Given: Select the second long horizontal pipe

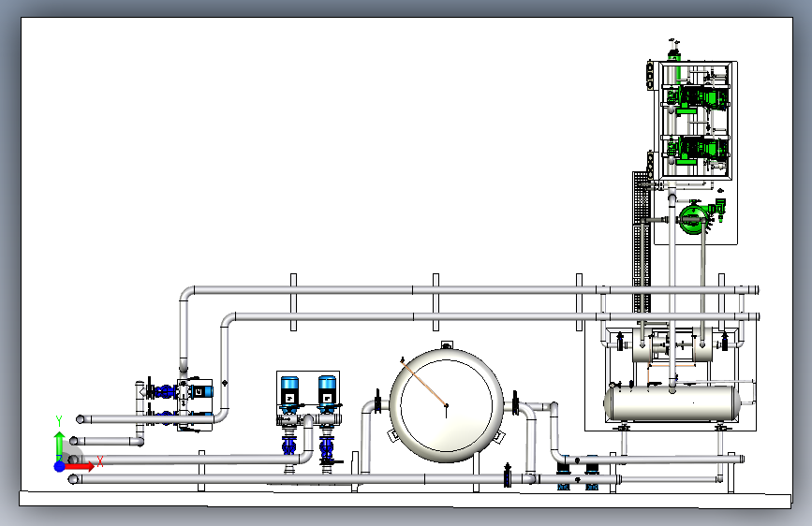Looking at the screenshot, I should [490, 316].
